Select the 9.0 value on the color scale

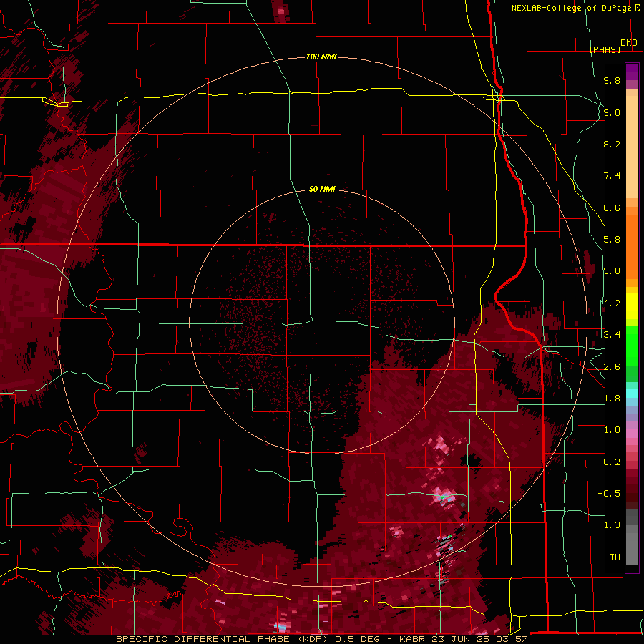(612, 112)
